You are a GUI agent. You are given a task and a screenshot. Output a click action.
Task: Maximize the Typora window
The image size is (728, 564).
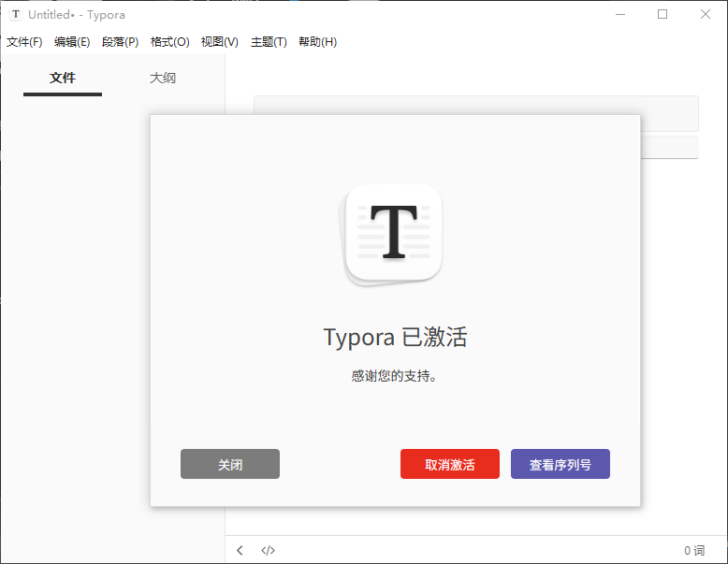pyautogui.click(x=662, y=14)
